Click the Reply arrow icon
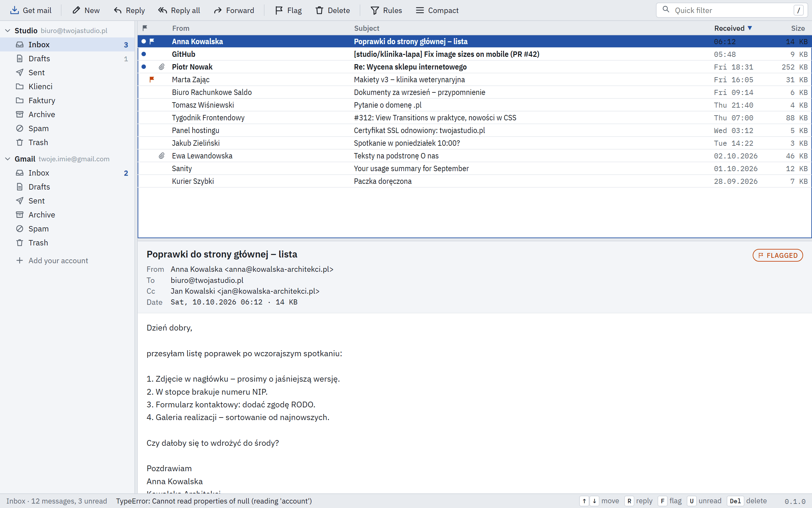The image size is (812, 508). pyautogui.click(x=118, y=10)
